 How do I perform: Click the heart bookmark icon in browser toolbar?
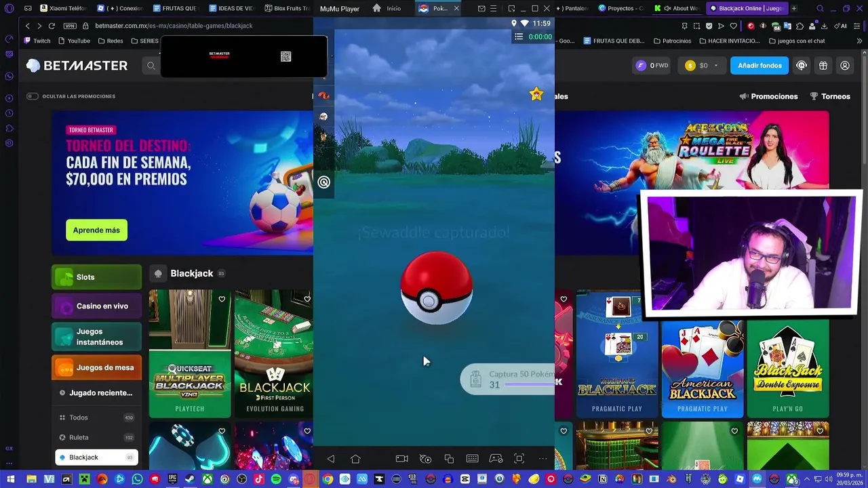coord(733,26)
